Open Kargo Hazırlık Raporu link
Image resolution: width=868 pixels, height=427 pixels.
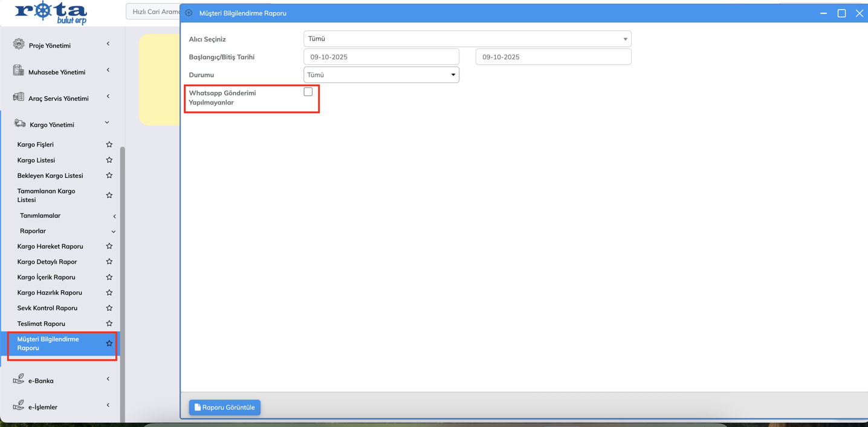(x=50, y=293)
